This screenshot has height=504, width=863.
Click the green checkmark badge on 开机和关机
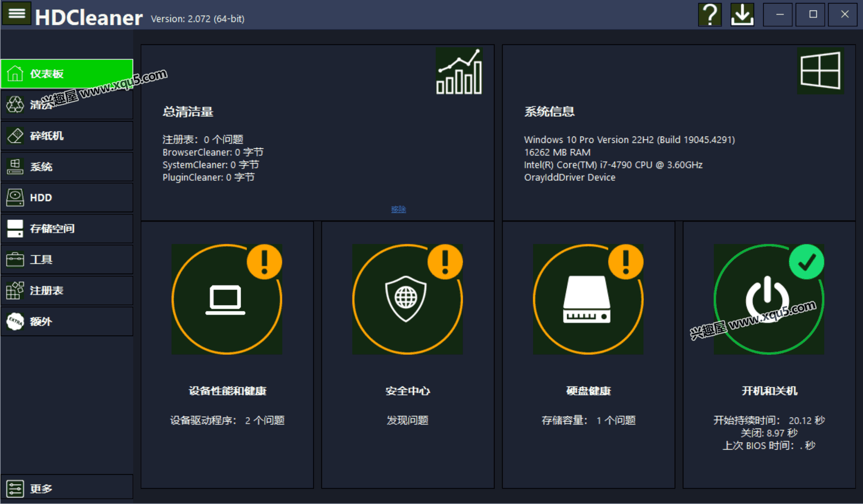click(807, 262)
